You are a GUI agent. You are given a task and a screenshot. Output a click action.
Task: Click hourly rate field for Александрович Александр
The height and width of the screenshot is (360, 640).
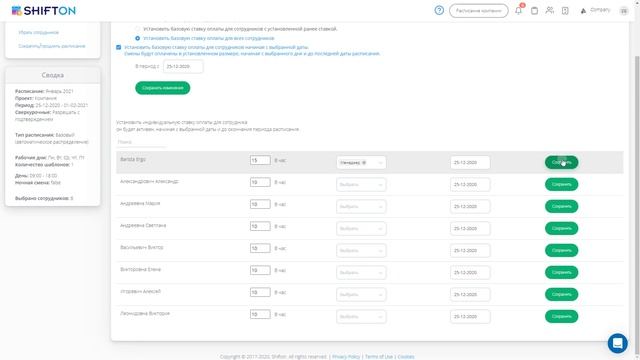coord(260,182)
